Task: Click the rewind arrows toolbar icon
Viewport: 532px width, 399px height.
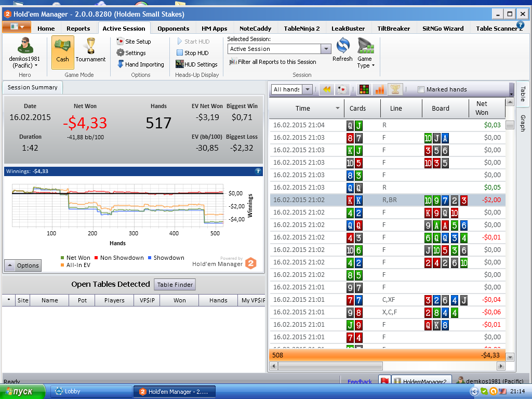Action: pyautogui.click(x=327, y=89)
